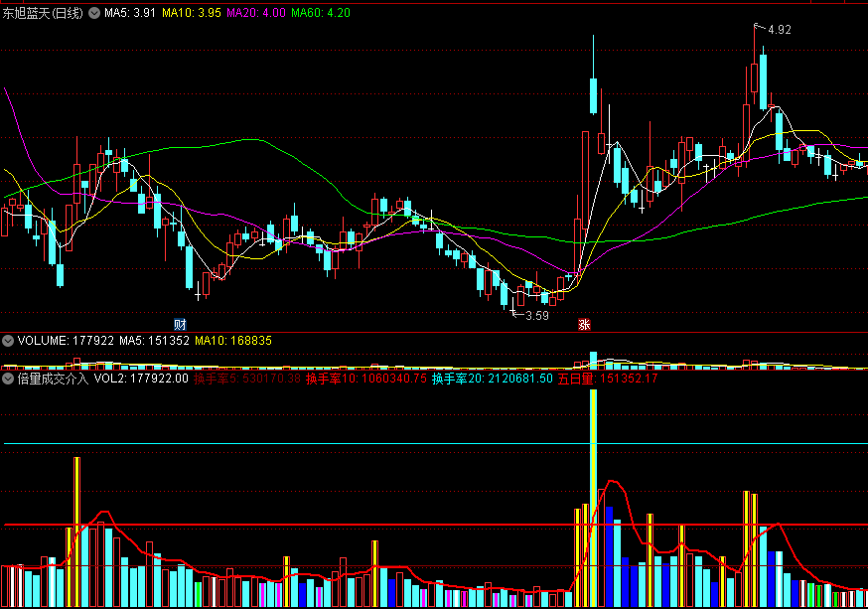Viewport: 868px width, 609px height.
Task: Click the MA20: 4.00 label
Action: coord(256,13)
